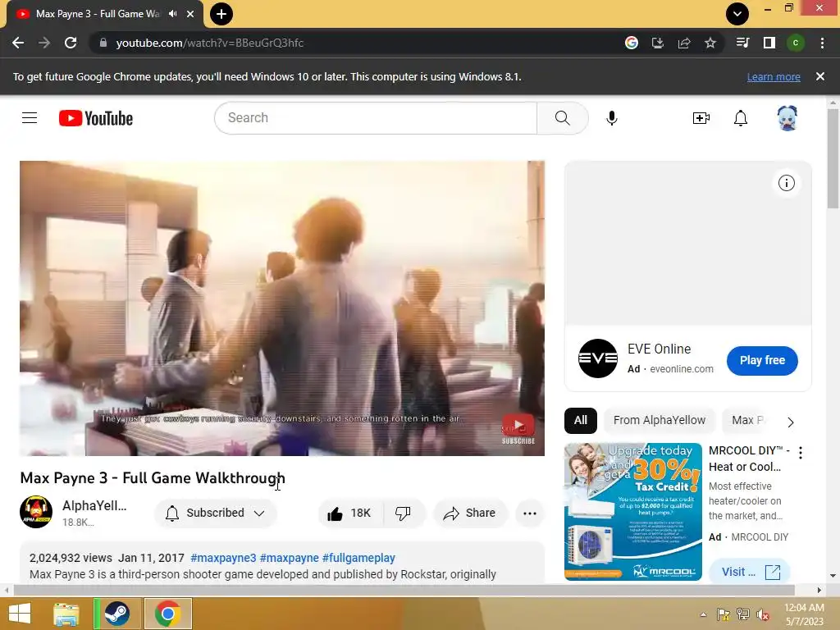The height and width of the screenshot is (630, 840).
Task: Go to YouTube home via logo
Action: point(96,118)
